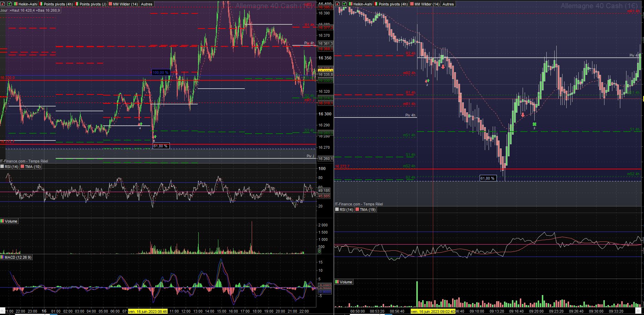The width and height of the screenshot is (644, 315).
Task: Click the S3 4h label in left chart
Action: tap(309, 130)
